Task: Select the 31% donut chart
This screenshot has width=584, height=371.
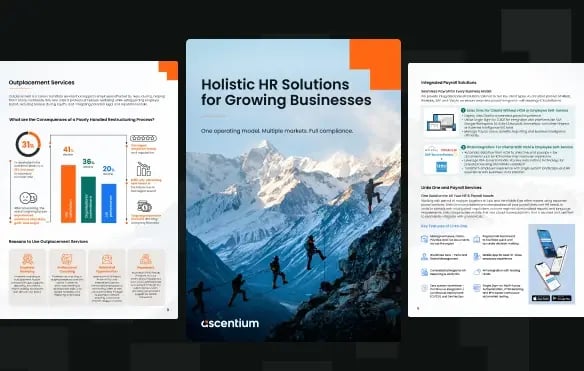Action: (x=28, y=144)
